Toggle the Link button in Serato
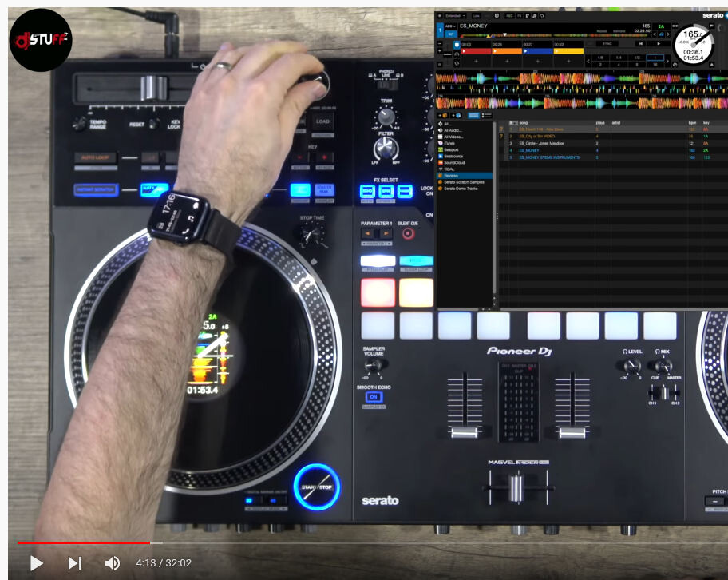 477,16
